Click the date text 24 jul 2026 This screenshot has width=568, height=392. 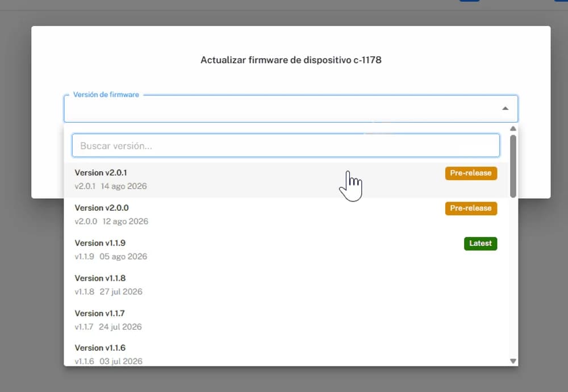coord(120,327)
